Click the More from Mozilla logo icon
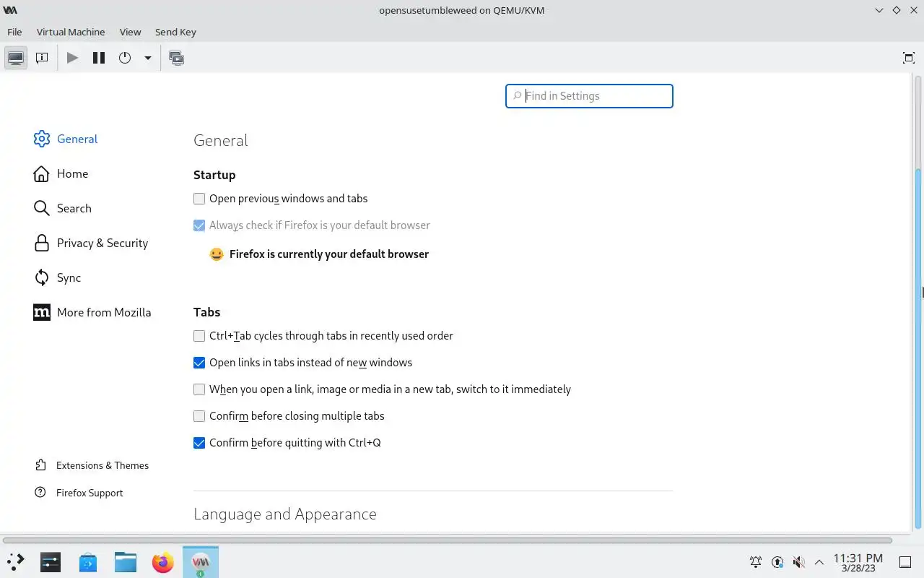Viewport: 924px width, 578px height. tap(42, 312)
